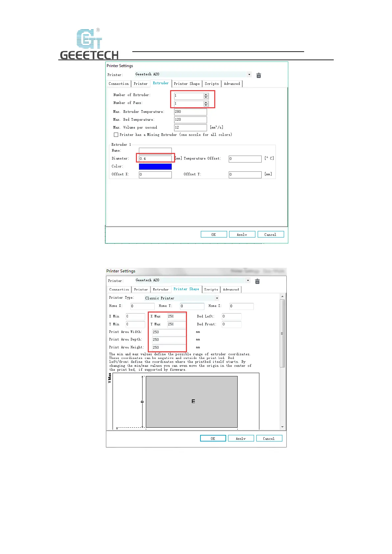The image size is (392, 554).
Task: Open Scripts tab in lower dialog
Action: (211, 290)
